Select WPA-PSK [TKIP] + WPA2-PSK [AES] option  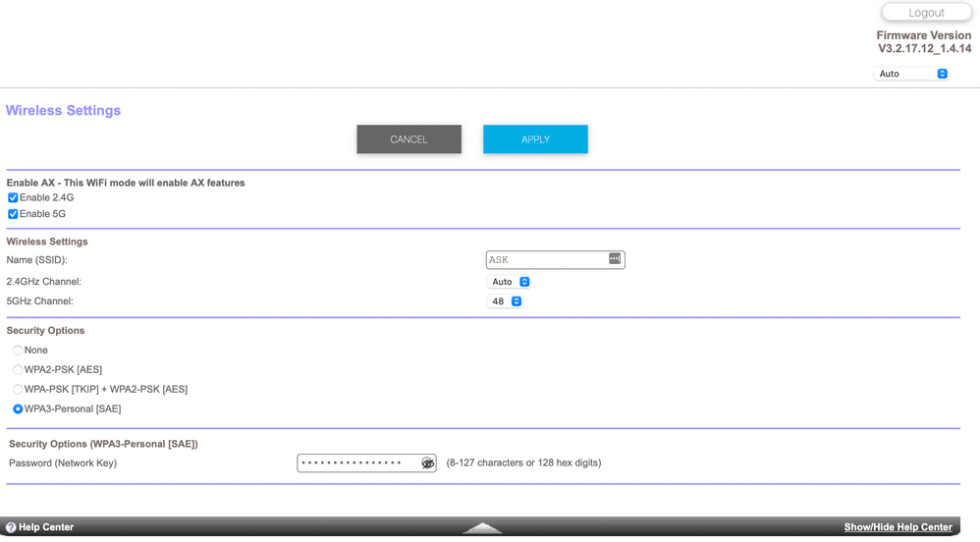coord(18,389)
